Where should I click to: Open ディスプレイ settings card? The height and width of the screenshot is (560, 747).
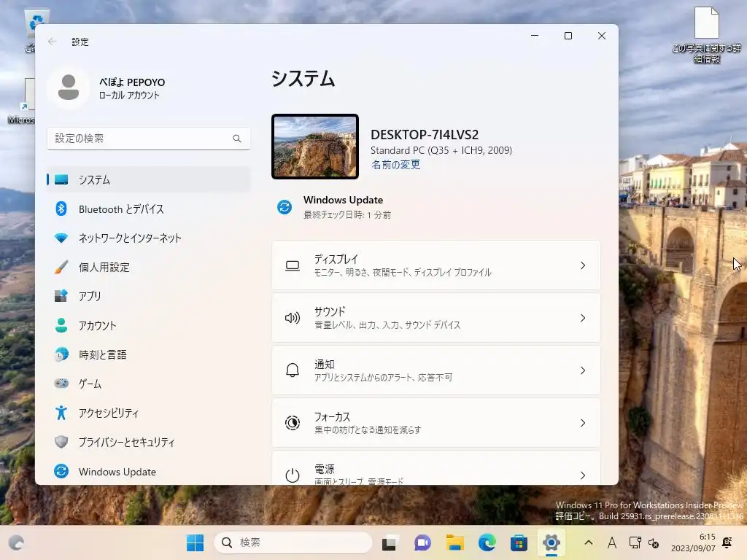(x=436, y=265)
